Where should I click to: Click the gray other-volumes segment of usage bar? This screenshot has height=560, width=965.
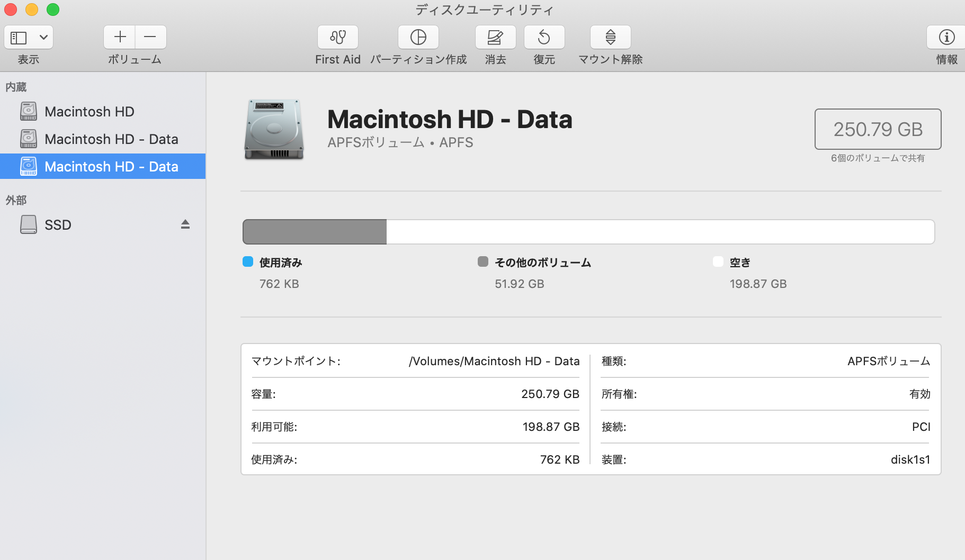tap(315, 232)
